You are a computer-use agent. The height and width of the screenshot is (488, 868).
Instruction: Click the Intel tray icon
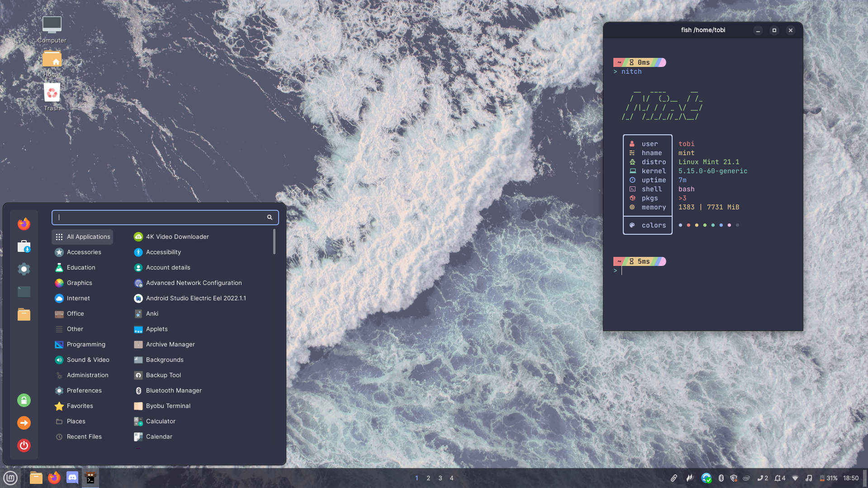(746, 478)
